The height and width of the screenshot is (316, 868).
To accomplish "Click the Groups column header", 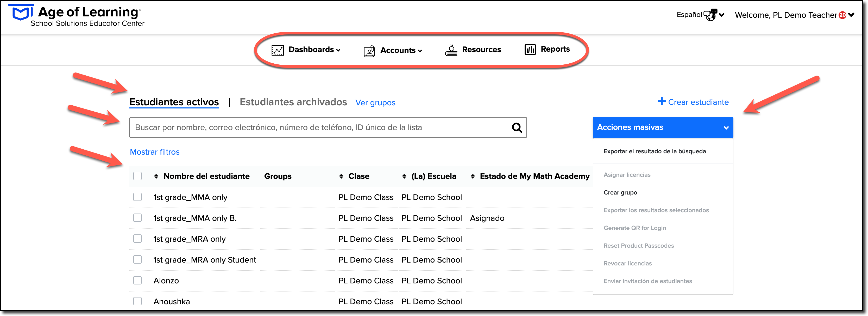I will [x=278, y=176].
